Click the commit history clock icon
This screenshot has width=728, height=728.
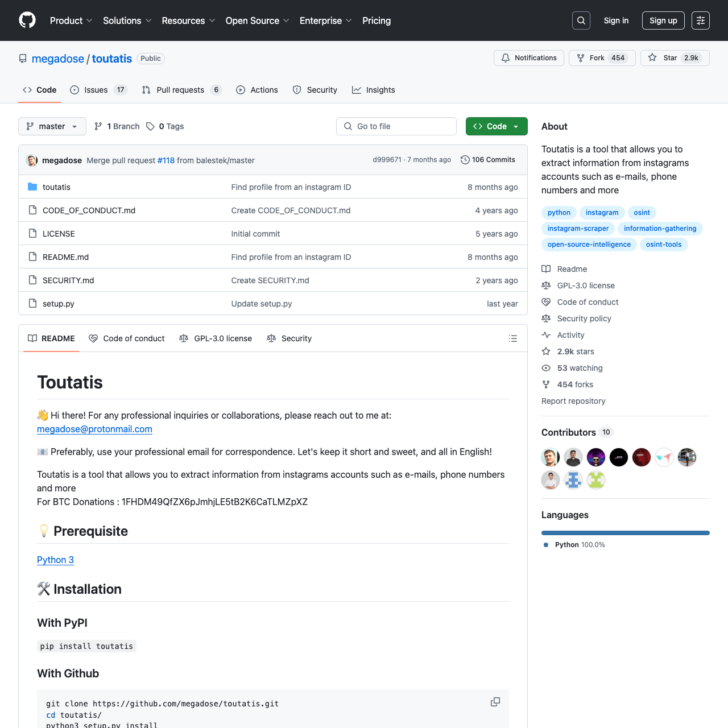click(x=465, y=160)
